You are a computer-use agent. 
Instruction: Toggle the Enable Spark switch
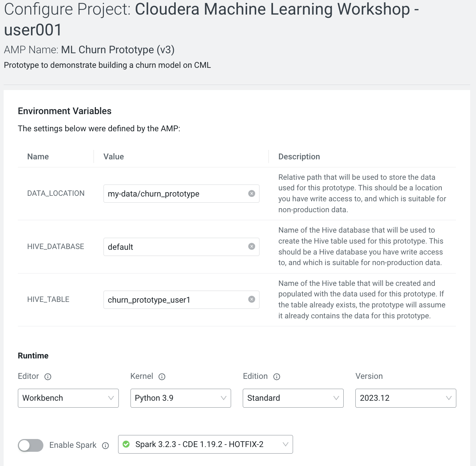(31, 445)
